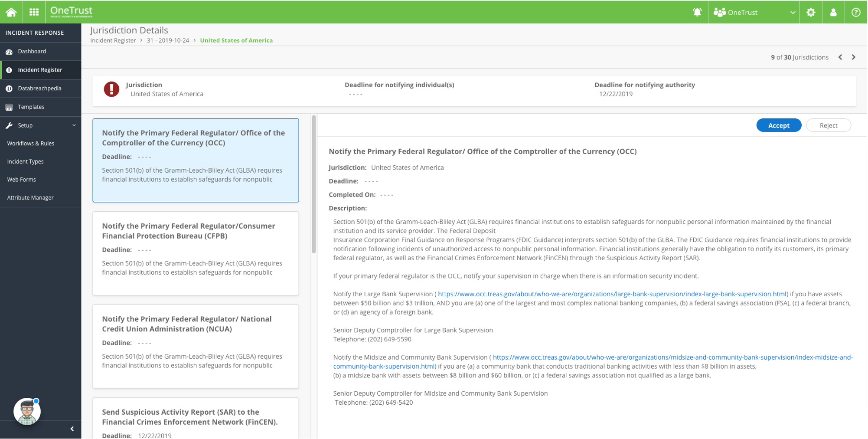The image size is (868, 439).
Task: Open Attribute Manager
Action: pyautogui.click(x=30, y=198)
